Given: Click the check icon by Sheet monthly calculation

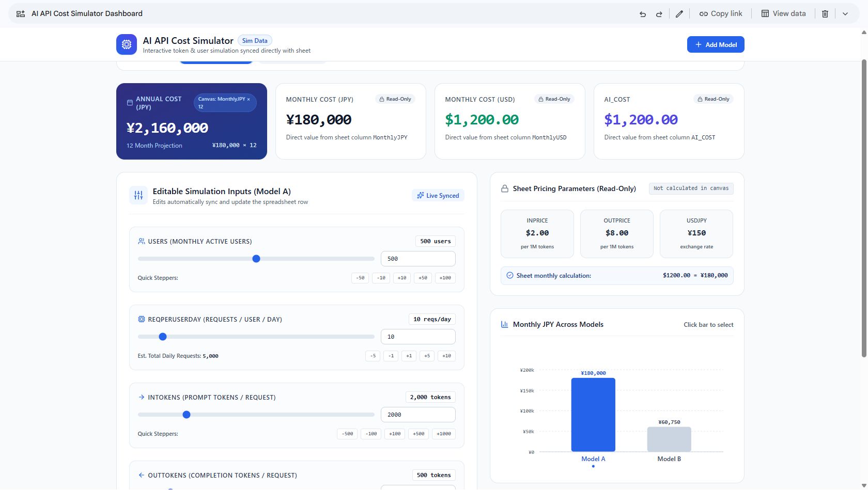Looking at the screenshot, I should tap(510, 275).
